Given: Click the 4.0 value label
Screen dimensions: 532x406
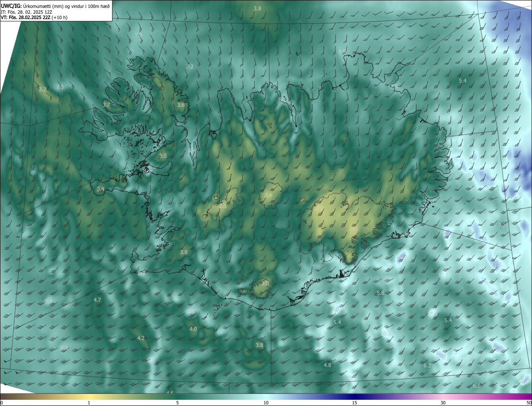Looking at the screenshot, I should pos(193,329).
